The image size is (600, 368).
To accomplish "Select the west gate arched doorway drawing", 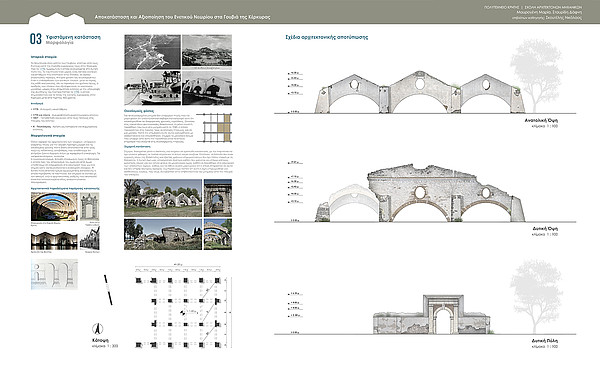I will point(443,315).
